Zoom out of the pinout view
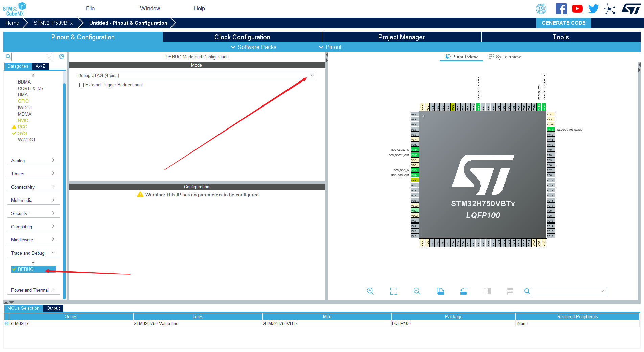Image resolution: width=644 pixels, height=352 pixels. [x=417, y=291]
